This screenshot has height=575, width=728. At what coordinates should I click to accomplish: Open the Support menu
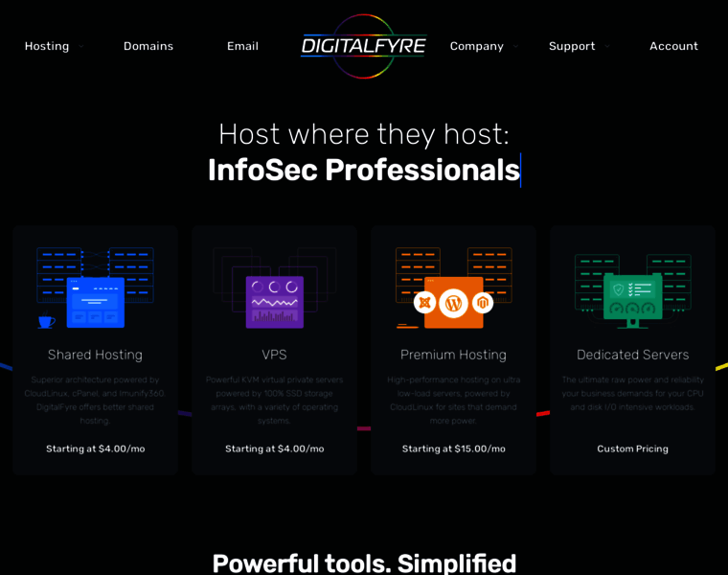pyautogui.click(x=572, y=46)
